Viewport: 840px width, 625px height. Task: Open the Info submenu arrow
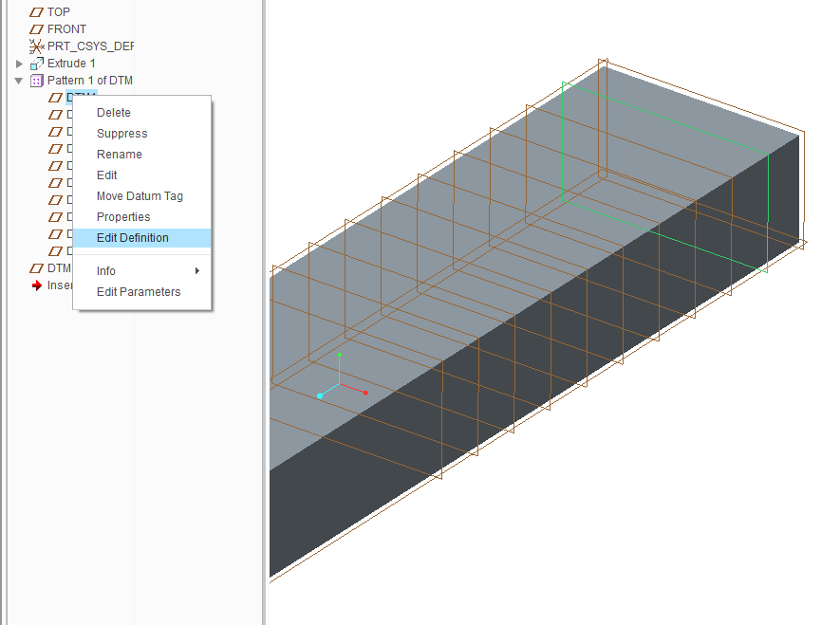tap(197, 271)
